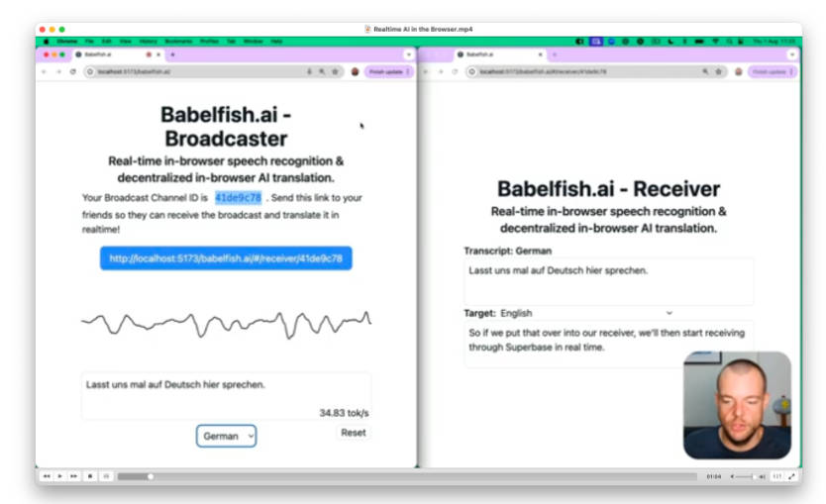Image resolution: width=826 pixels, height=504 pixels.
Task: Click the Transcript: German label
Action: (x=507, y=251)
